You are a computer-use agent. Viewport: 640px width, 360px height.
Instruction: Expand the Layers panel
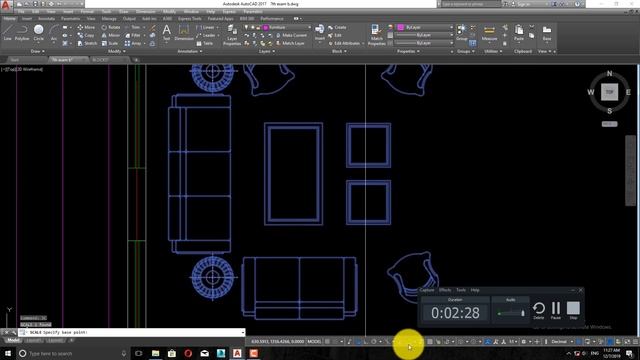pyautogui.click(x=267, y=51)
